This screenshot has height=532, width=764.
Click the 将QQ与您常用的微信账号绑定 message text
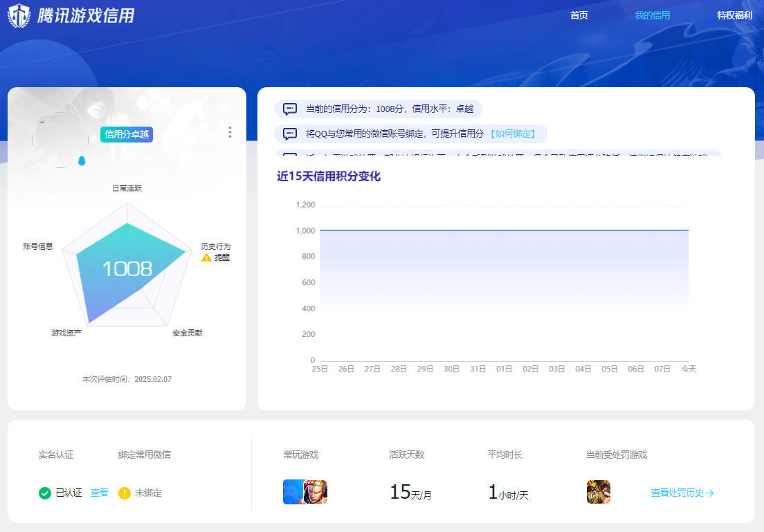(394, 134)
